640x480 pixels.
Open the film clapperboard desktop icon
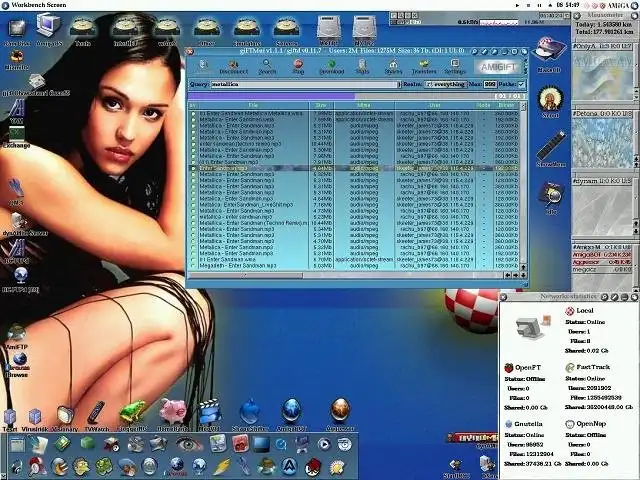pos(209,415)
